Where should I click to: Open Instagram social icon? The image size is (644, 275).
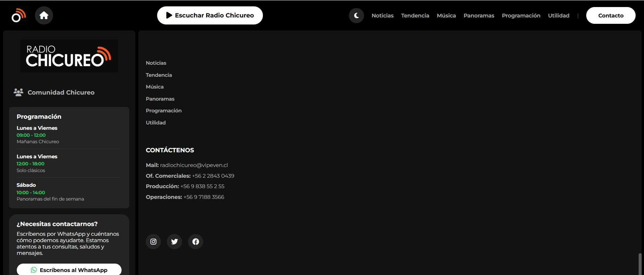click(x=153, y=241)
